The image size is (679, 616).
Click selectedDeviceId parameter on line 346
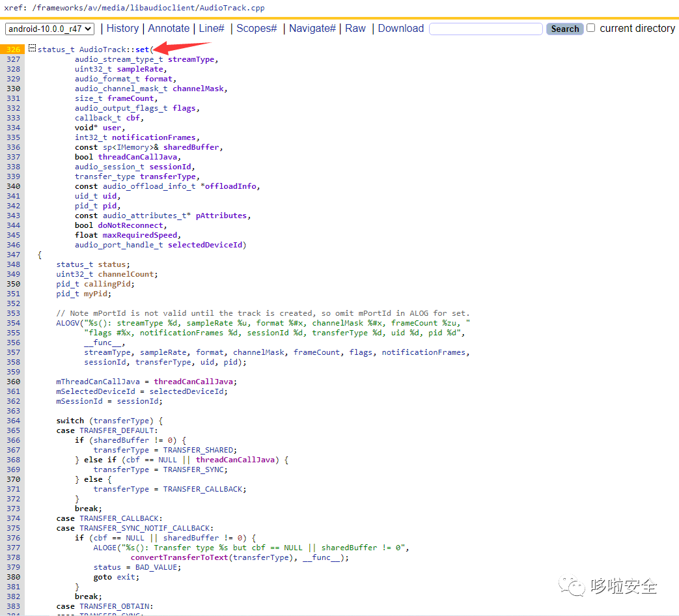pos(205,245)
